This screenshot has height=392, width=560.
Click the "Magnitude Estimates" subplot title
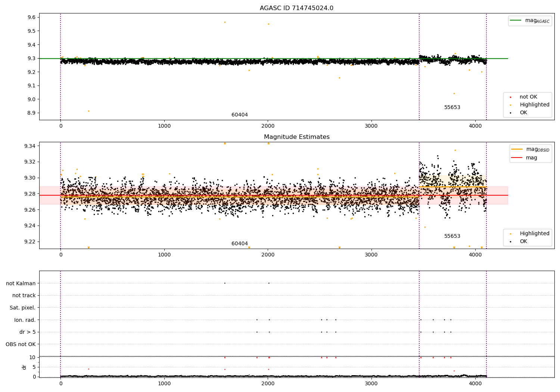coord(296,137)
